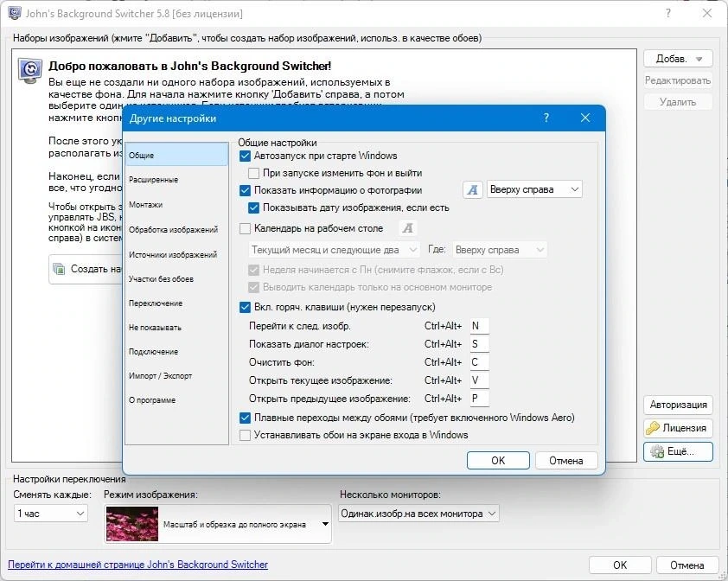Screen dimensions: 728x581
Task: Select Обработка изображений tab
Action: tap(176, 229)
